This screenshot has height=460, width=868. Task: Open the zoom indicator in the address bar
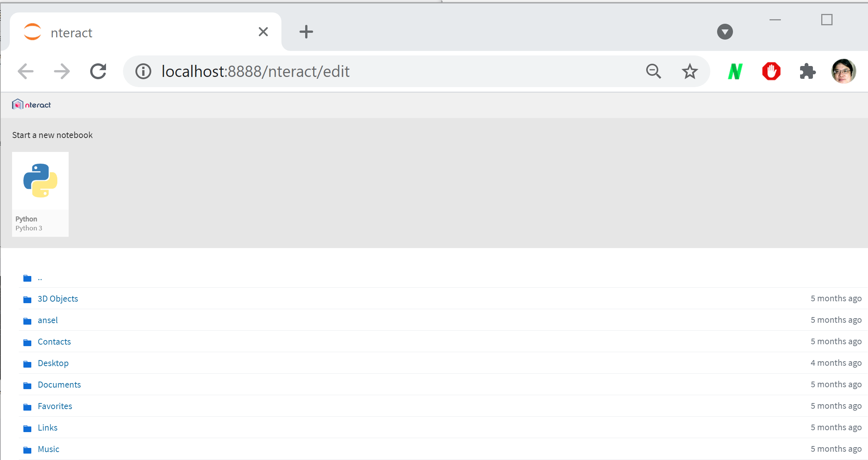click(x=653, y=71)
